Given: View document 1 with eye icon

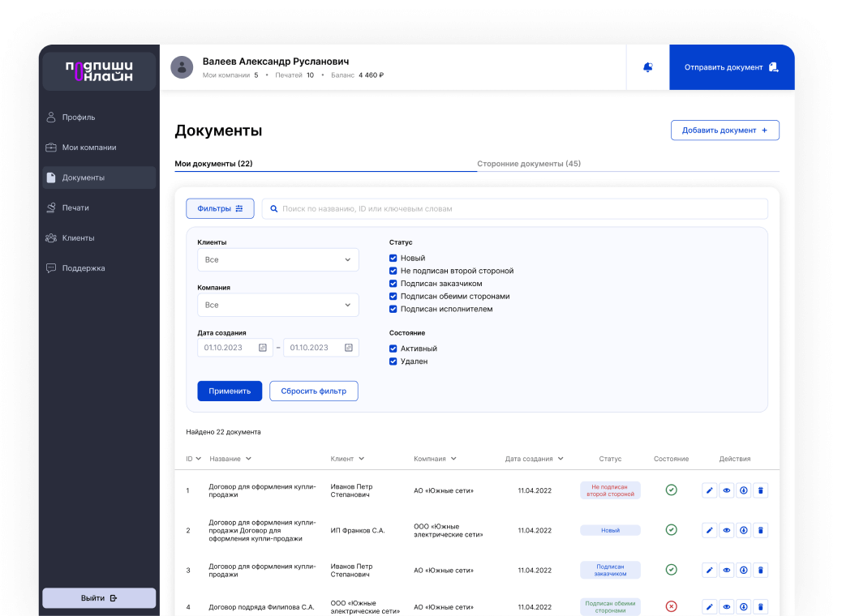Looking at the screenshot, I should [x=727, y=490].
